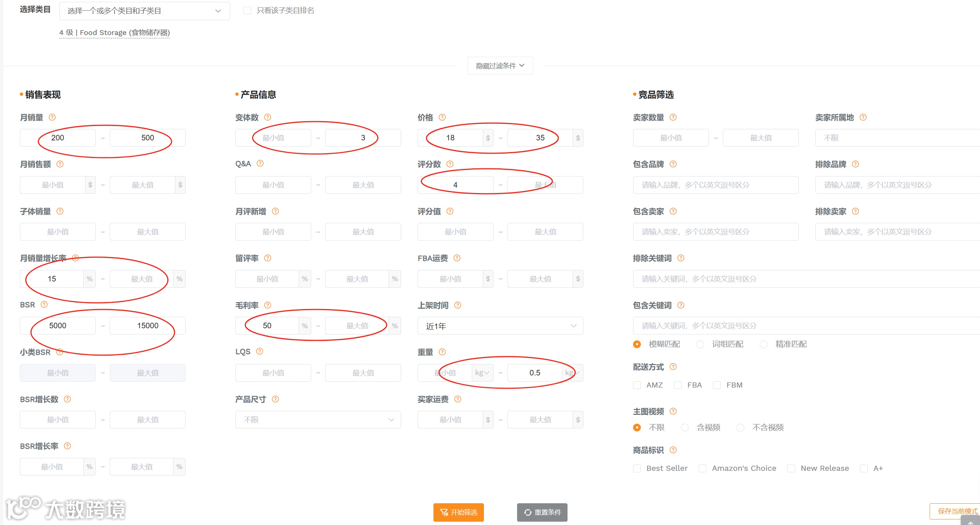Screen dimensions: 980x525
Task: Enable 只看该子类目排名 checkbox
Action: 247,11
